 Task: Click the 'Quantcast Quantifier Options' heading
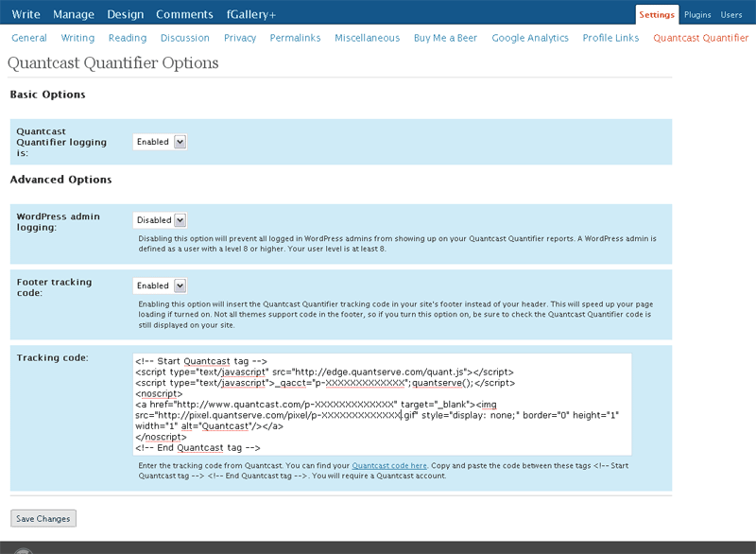pyautogui.click(x=112, y=63)
